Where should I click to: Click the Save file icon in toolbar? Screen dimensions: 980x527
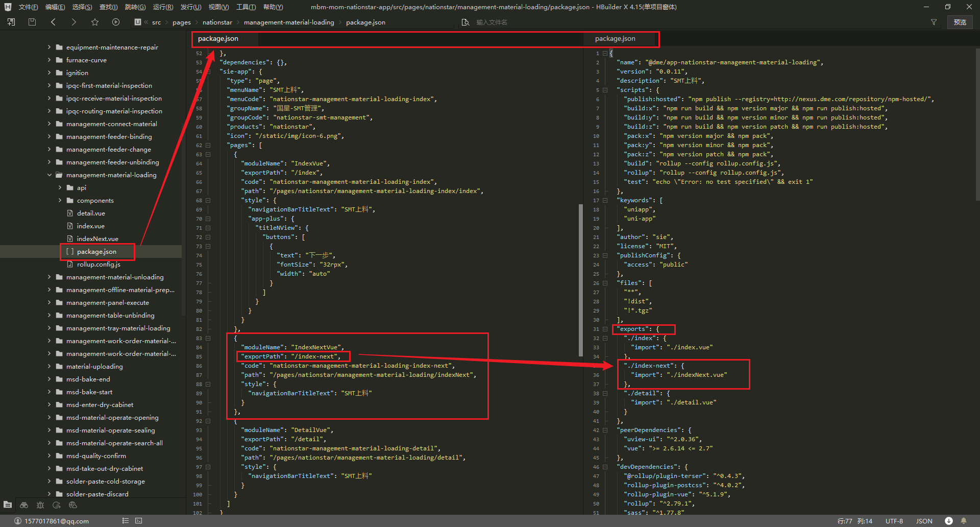click(32, 22)
